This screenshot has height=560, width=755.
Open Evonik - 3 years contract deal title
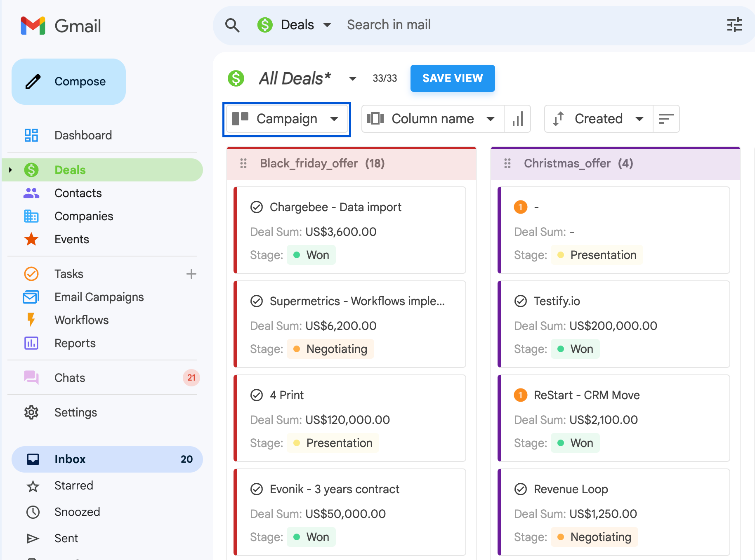(x=335, y=489)
